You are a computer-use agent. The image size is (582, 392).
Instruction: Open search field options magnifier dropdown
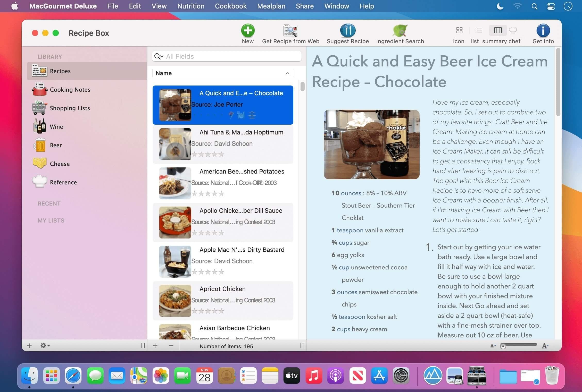click(159, 56)
